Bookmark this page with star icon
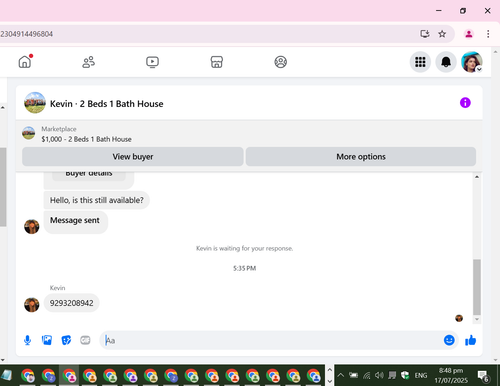The width and height of the screenshot is (500, 386). tap(442, 34)
